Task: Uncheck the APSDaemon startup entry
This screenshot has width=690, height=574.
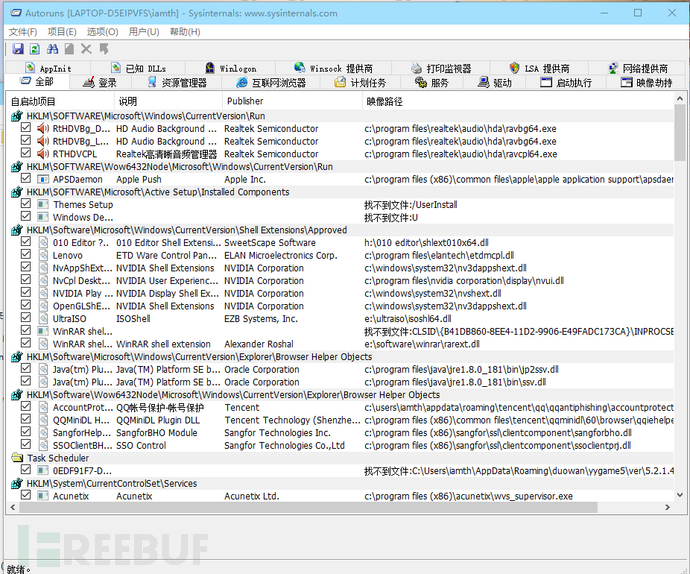Action: [26, 179]
